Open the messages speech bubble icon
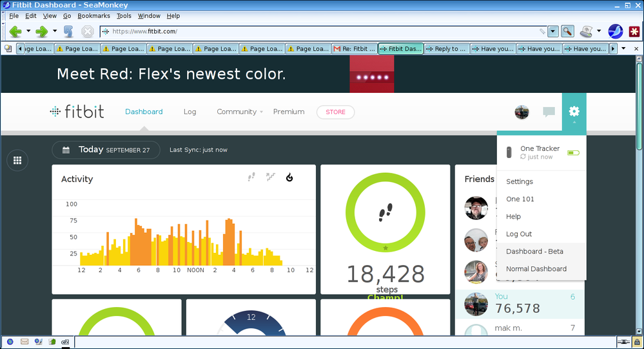This screenshot has height=349, width=644. (x=549, y=112)
